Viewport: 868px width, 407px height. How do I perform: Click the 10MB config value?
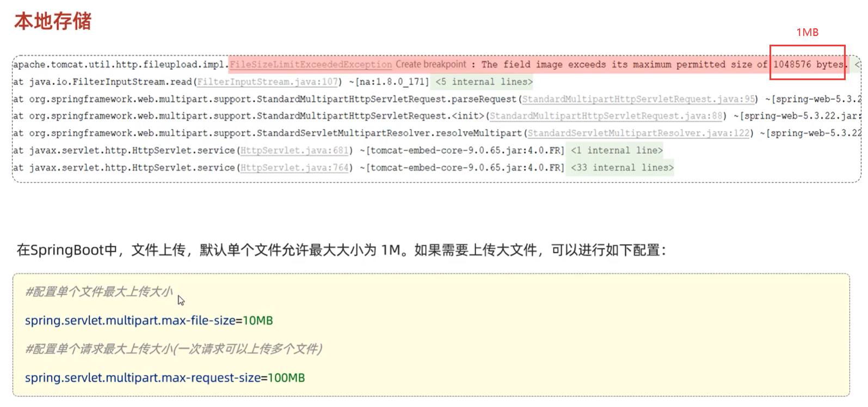258,320
